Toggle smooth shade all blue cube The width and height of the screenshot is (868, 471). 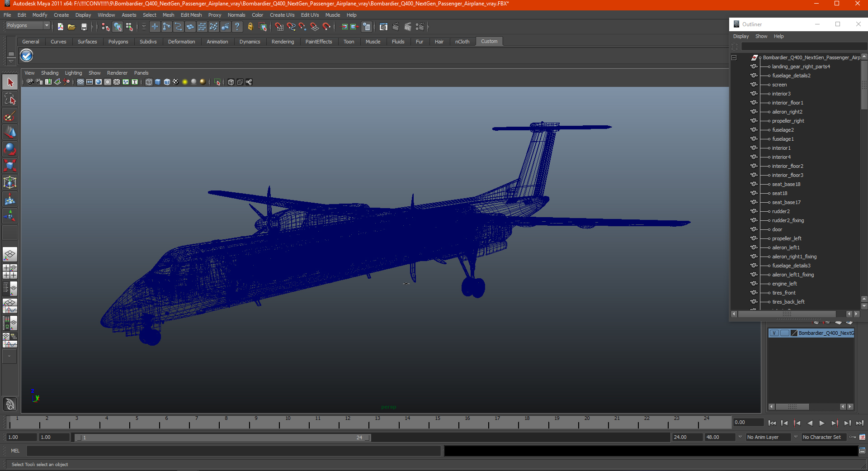[158, 82]
